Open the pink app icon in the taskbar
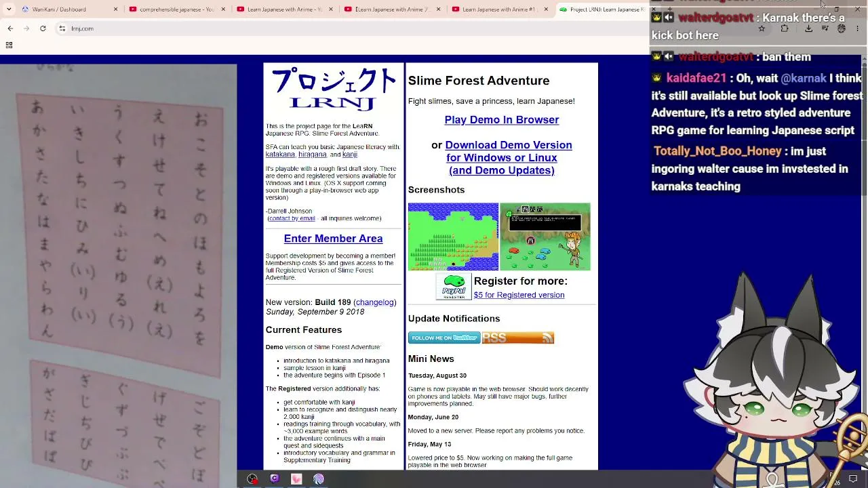 (296, 479)
